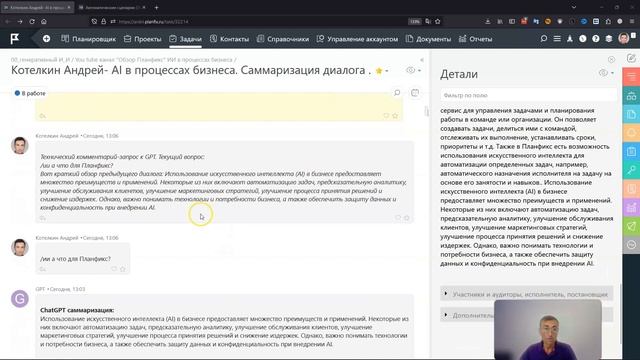The width and height of the screenshot is (640, 360).
Task: Select the Задачи menu
Action: (x=185, y=39)
